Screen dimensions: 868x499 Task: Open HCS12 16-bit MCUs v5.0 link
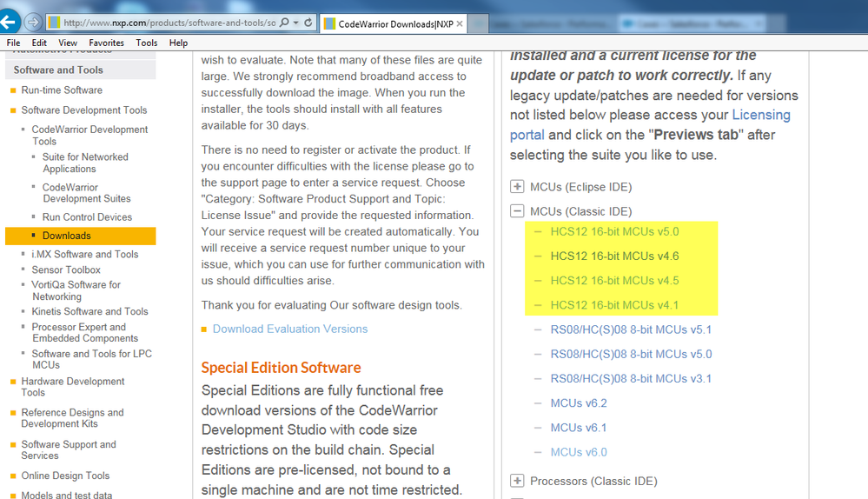(x=614, y=231)
